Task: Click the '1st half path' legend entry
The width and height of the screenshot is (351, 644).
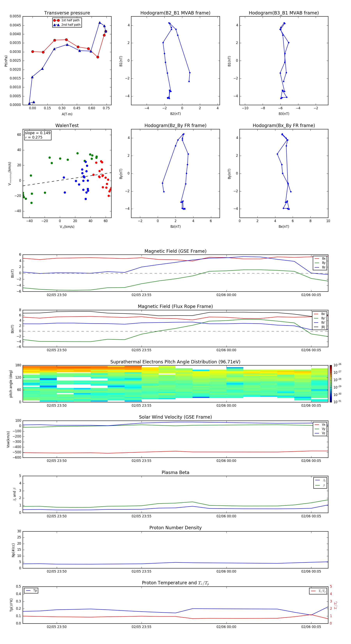Action: (x=67, y=20)
